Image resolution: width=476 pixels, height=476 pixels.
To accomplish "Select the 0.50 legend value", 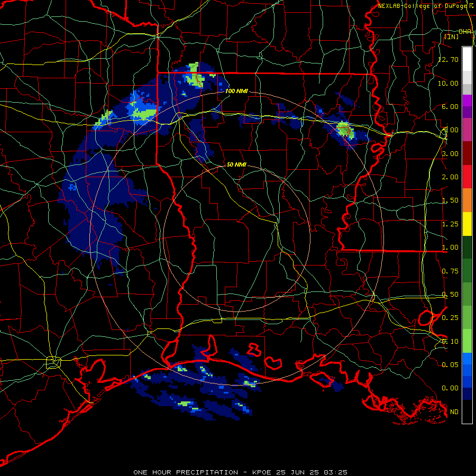I will 450,295.
